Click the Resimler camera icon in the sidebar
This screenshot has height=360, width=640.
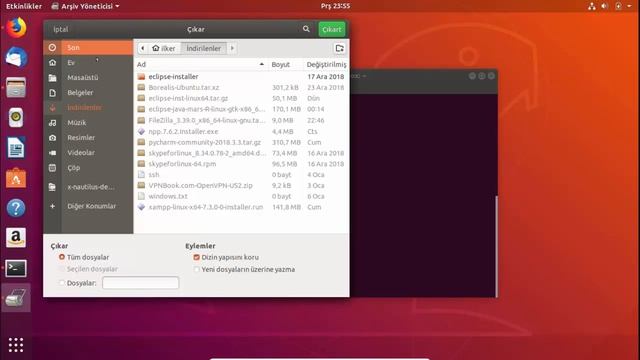(52, 138)
